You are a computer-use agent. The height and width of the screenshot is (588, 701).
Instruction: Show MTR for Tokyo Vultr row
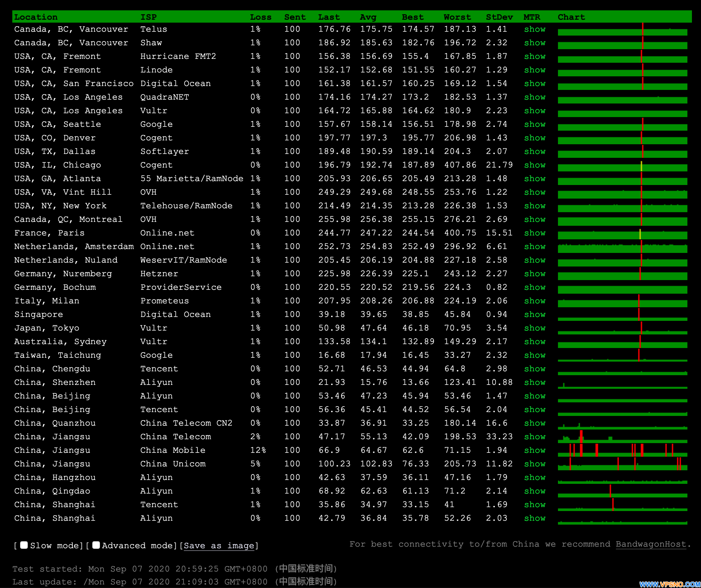point(535,328)
